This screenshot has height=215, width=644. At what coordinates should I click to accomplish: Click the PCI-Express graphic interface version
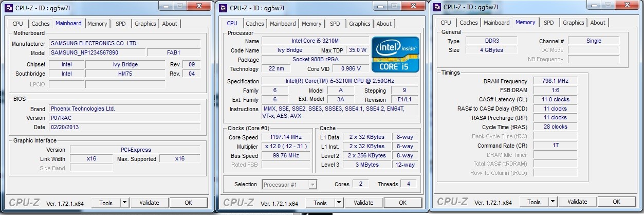(x=135, y=150)
